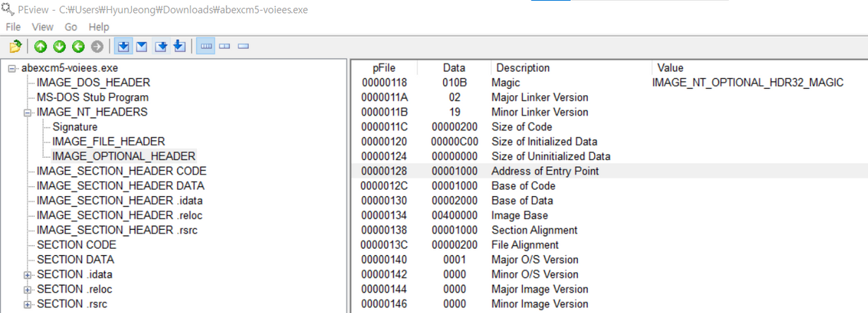This screenshot has height=313, width=868.
Task: Click the open file folder icon
Action: tap(16, 47)
